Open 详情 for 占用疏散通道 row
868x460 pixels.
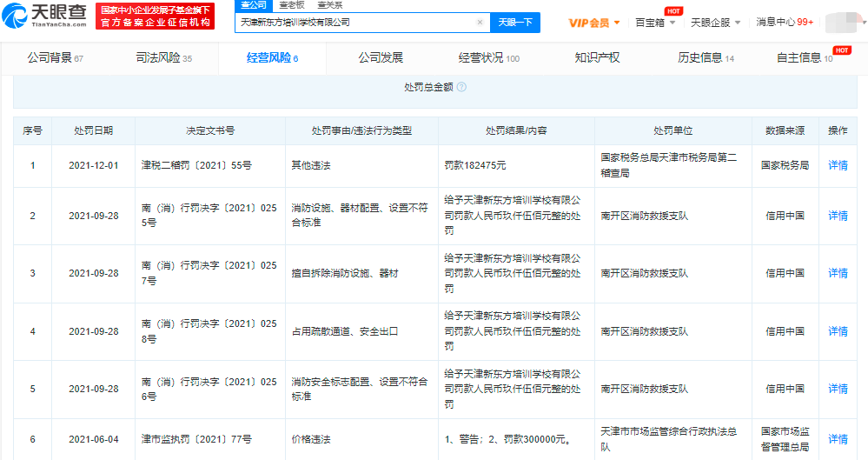click(x=838, y=331)
